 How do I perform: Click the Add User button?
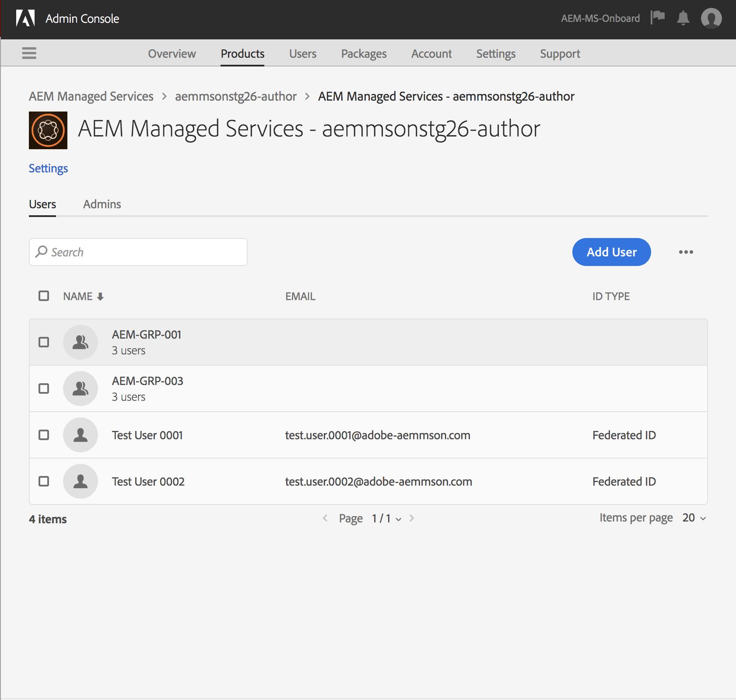pyautogui.click(x=611, y=252)
